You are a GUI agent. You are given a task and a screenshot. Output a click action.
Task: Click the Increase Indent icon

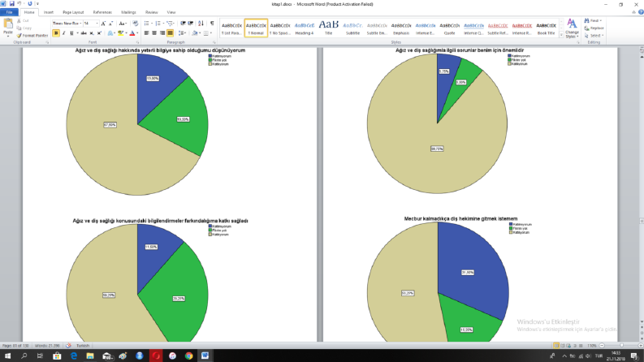(x=191, y=24)
